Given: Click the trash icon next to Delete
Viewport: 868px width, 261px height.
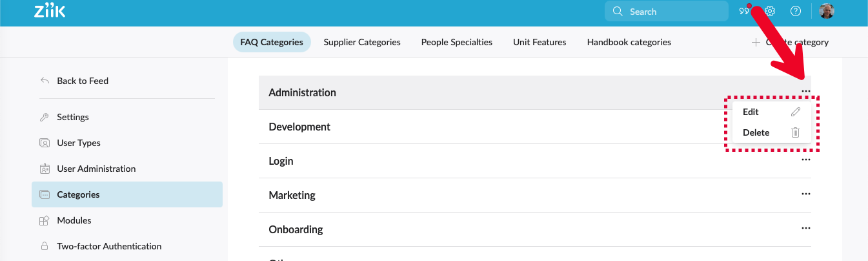Looking at the screenshot, I should pos(795,132).
